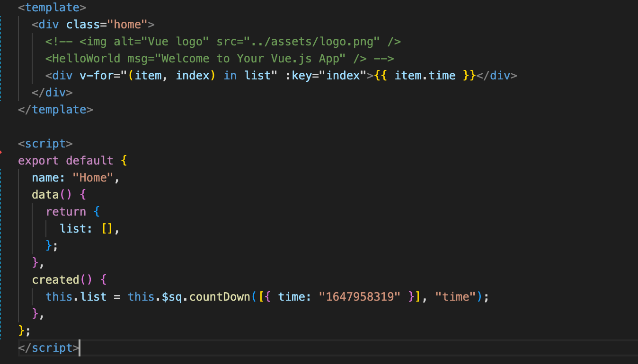638x364 pixels.
Task: Click the HelloWorld component name in comment
Action: (x=86, y=59)
